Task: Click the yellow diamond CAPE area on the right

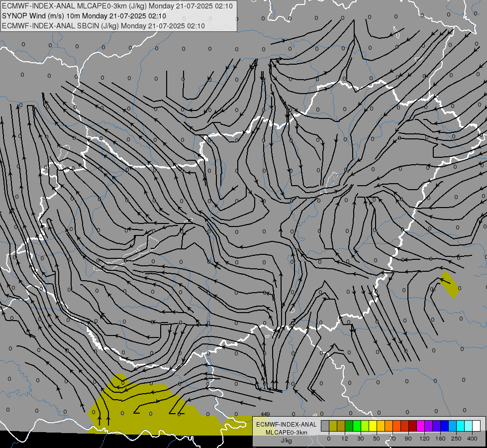Action: (450, 284)
